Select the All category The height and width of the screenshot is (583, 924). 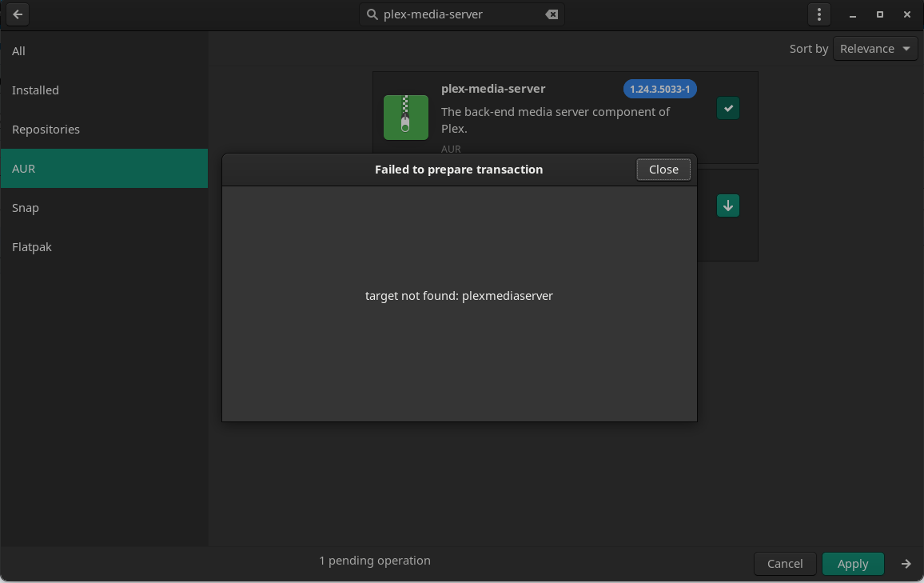(19, 51)
